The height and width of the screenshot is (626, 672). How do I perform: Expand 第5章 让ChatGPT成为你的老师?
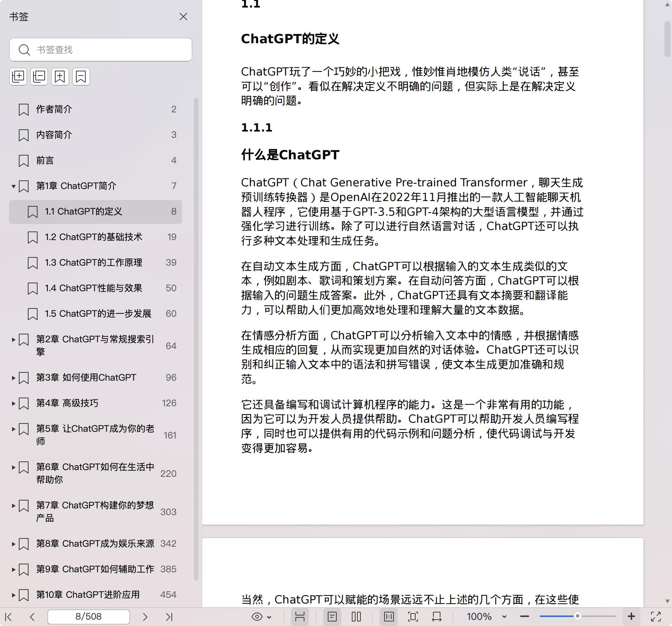[14, 429]
